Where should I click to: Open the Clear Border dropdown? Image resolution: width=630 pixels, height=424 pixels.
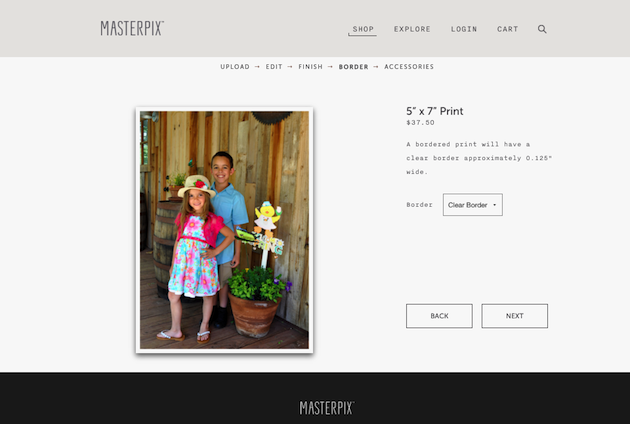(472, 205)
